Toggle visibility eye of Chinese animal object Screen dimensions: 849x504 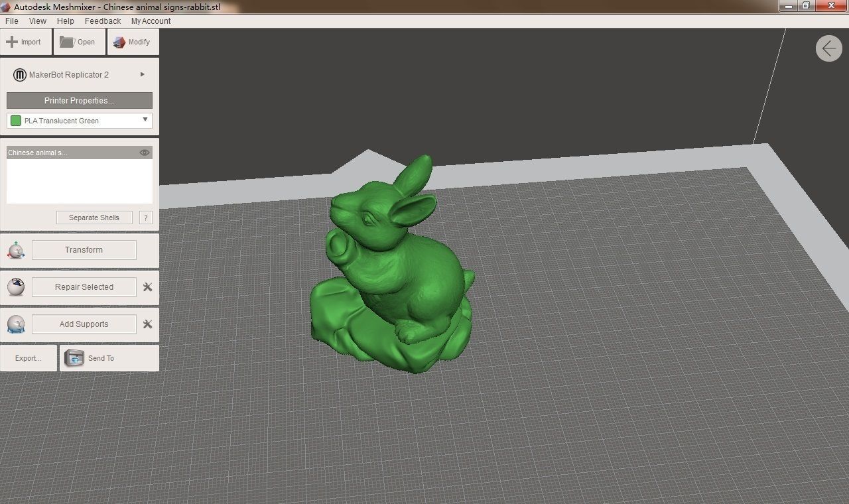pos(145,153)
